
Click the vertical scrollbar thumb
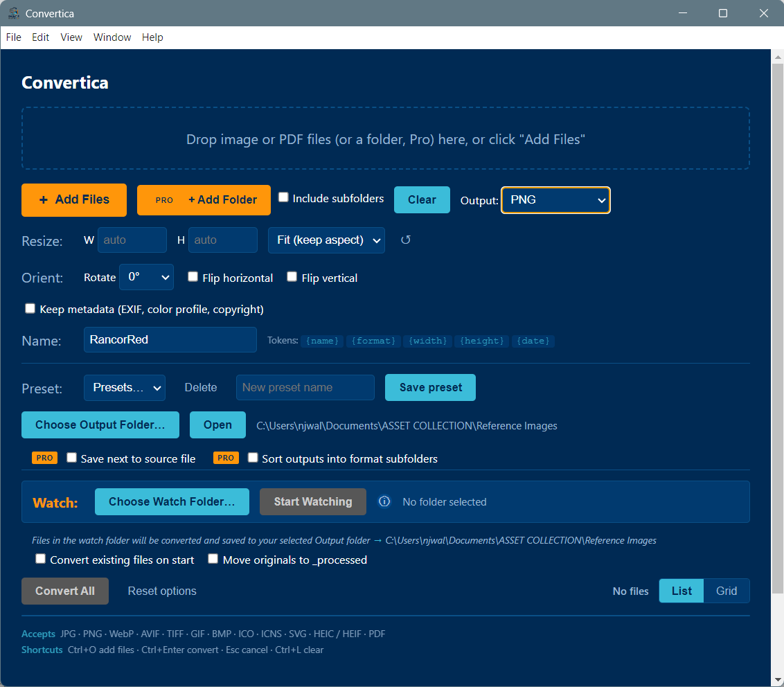click(778, 328)
